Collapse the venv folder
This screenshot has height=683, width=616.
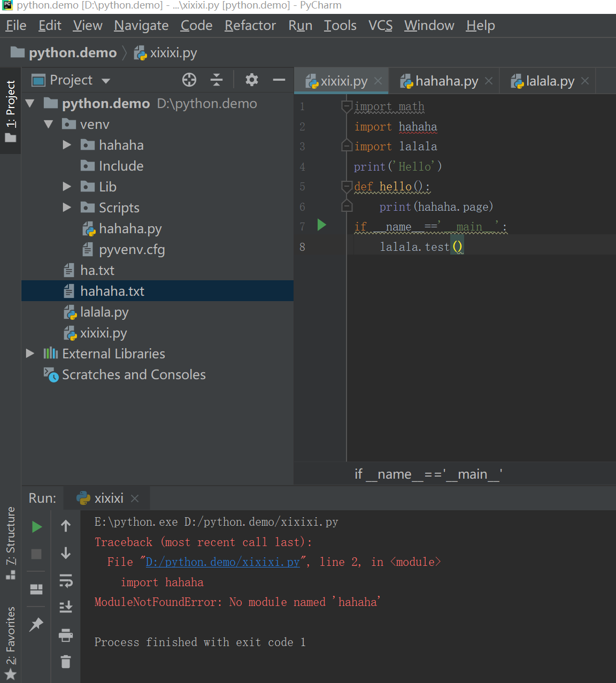[49, 124]
